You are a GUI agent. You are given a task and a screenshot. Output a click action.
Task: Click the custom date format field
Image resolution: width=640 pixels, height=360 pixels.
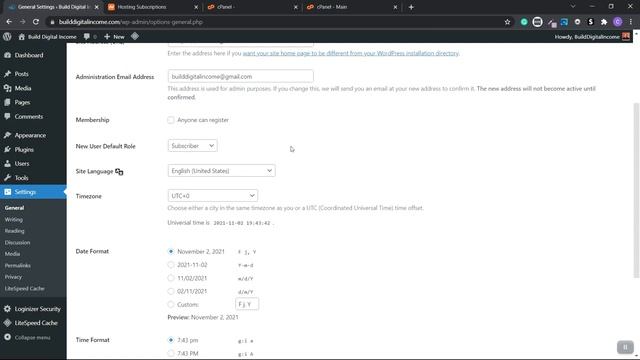247,304
